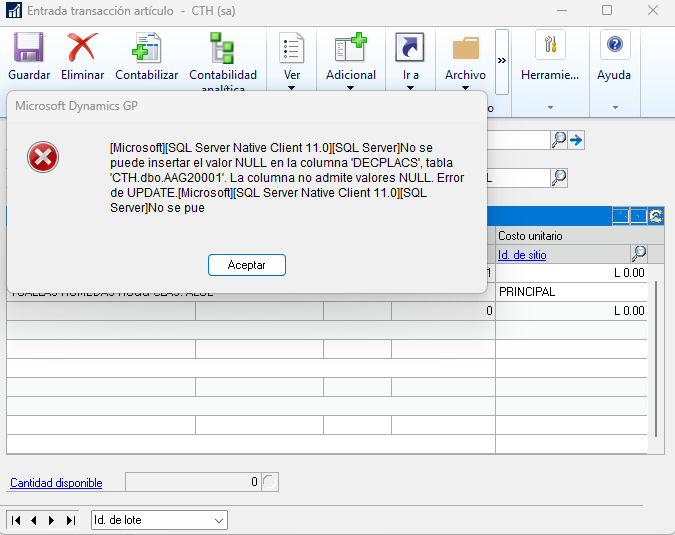Click the refresh icon in blue grid header
Screen dimensions: 675x535
click(656, 216)
